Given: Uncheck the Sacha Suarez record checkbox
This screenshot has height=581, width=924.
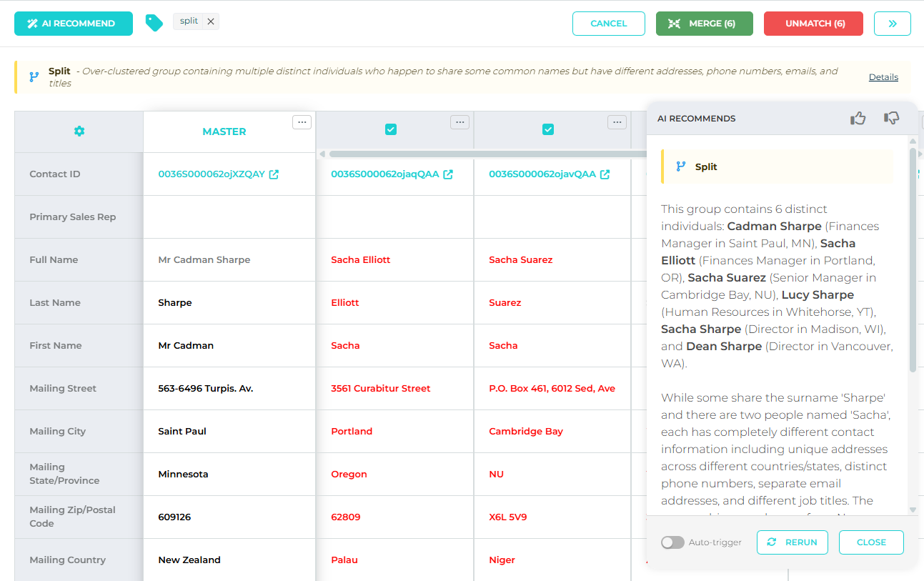Looking at the screenshot, I should click(x=548, y=129).
